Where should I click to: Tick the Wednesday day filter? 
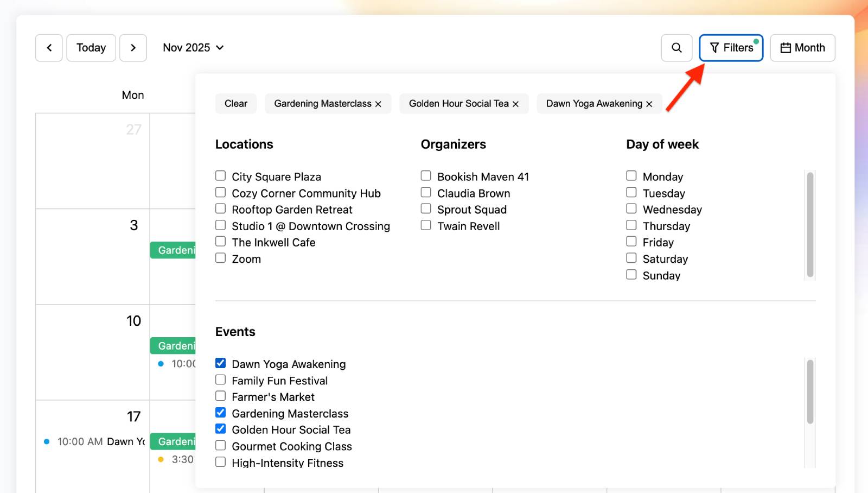631,209
